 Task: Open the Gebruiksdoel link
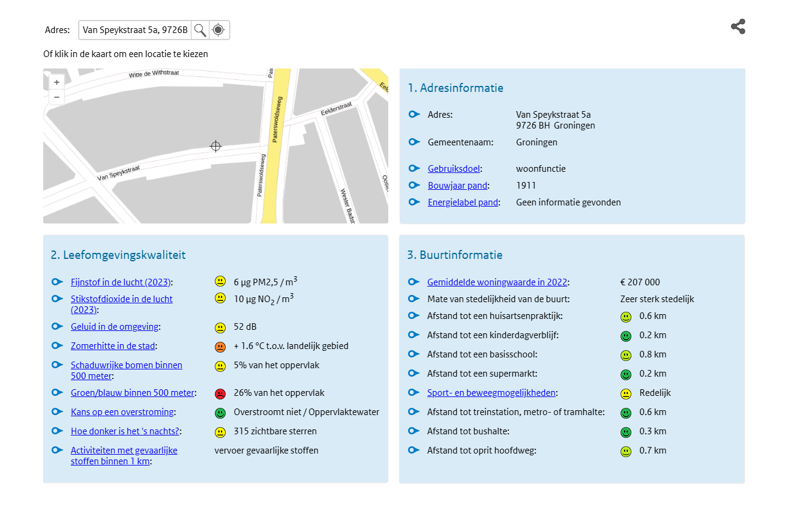tap(454, 169)
